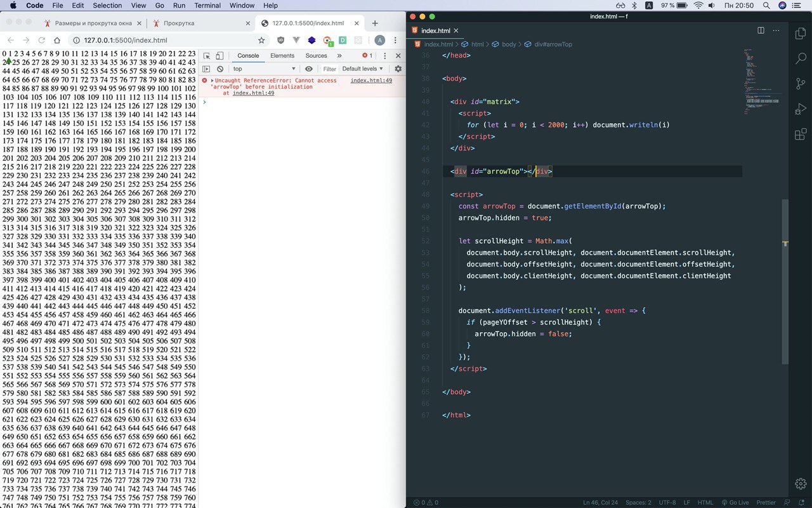This screenshot has width=812, height=508.
Task: Go to Chrome home page
Action: [x=57, y=40]
